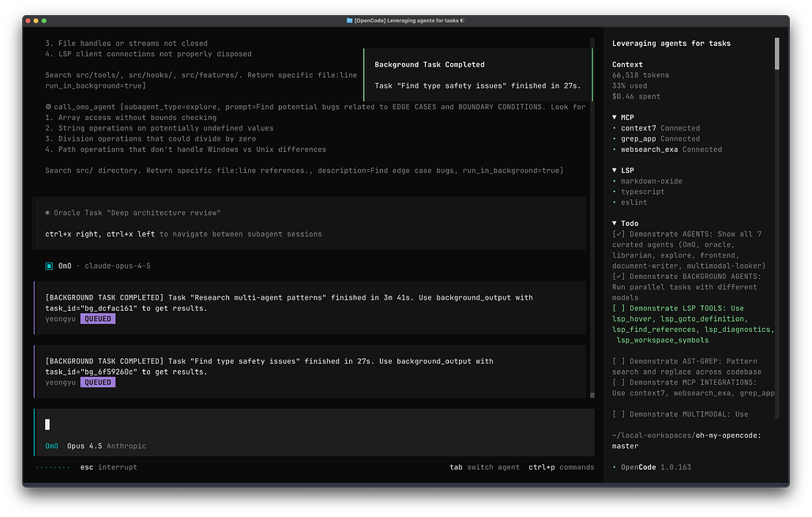The height and width of the screenshot is (517, 812).
Task: Collapse the MCP section
Action: click(615, 117)
